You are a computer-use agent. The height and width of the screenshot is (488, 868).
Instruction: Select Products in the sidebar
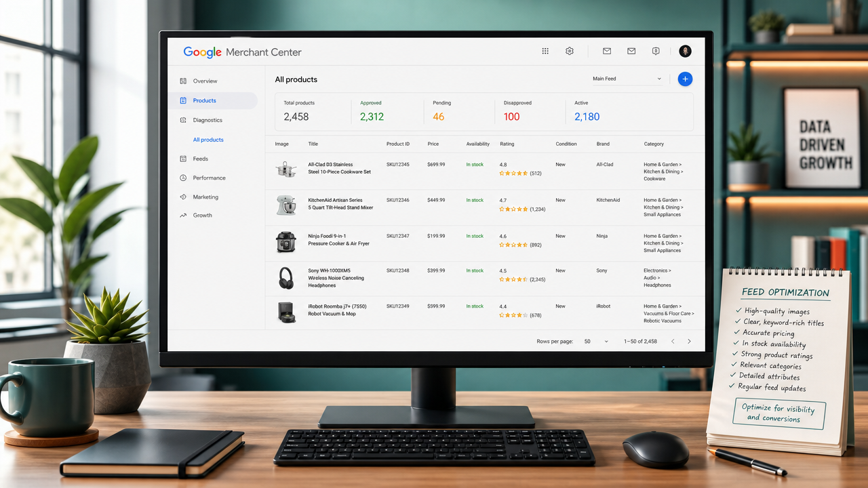pyautogui.click(x=213, y=100)
